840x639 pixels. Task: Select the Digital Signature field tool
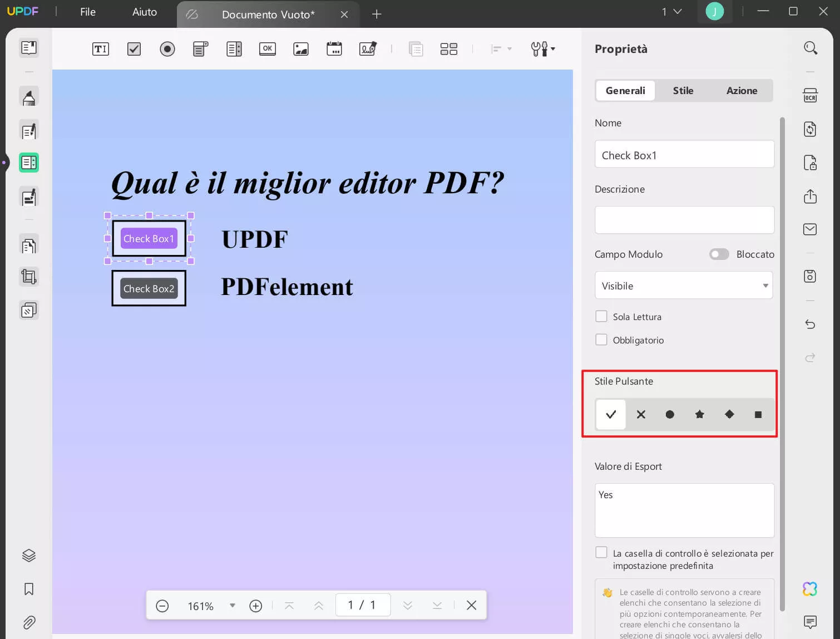coord(368,49)
